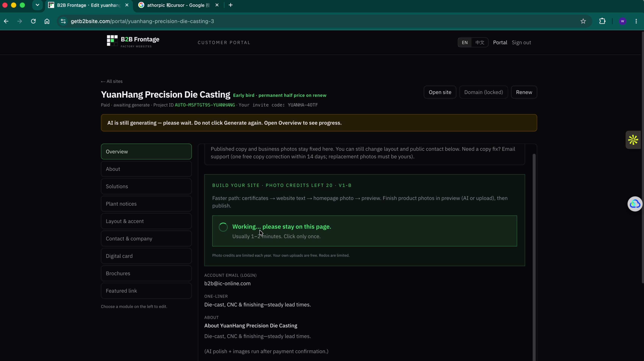Image resolution: width=644 pixels, height=361 pixels.
Task: Reload the page with the refresh icon
Action: (x=33, y=21)
